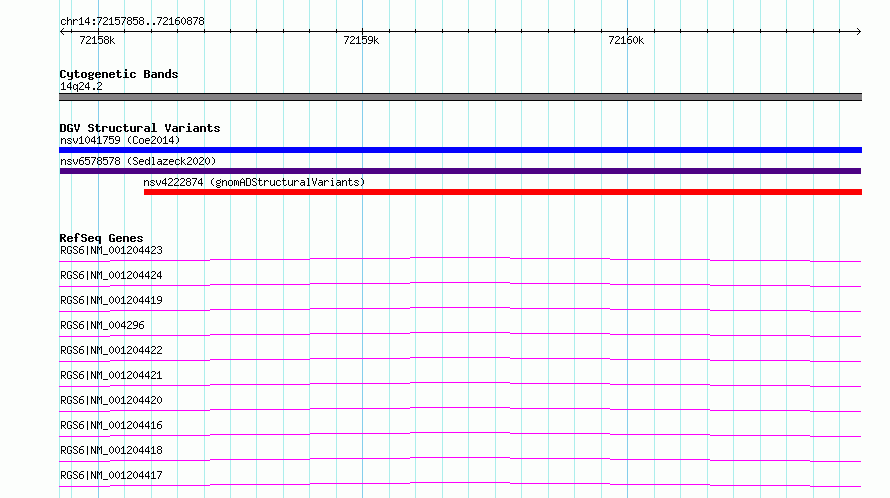Click the magenta intron line under NM_004296
This screenshot has width=890, height=498.
(460, 333)
